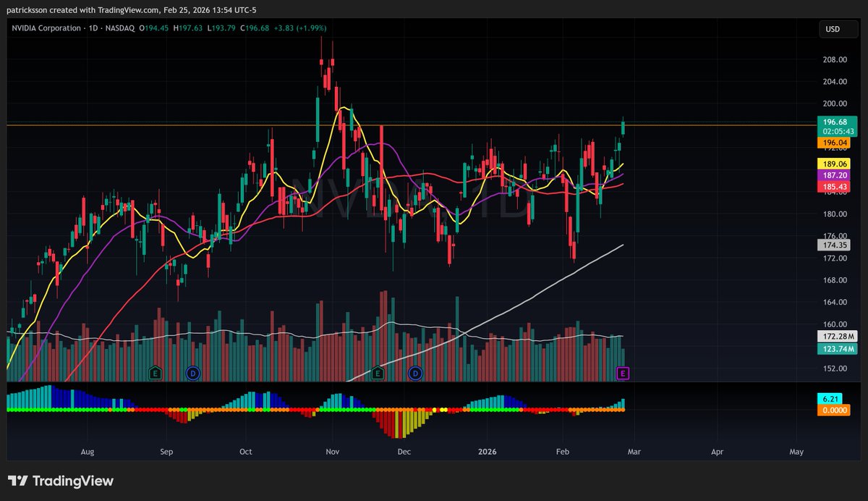Click the Oct label on time axis
The image size is (868, 501).
pos(246,452)
